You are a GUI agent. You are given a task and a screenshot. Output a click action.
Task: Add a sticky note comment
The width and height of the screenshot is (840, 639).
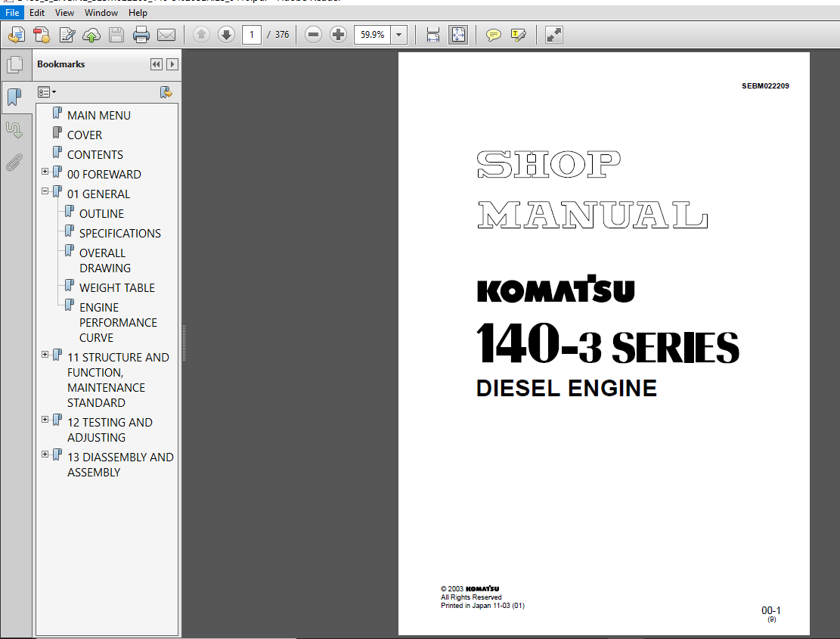pos(494,35)
